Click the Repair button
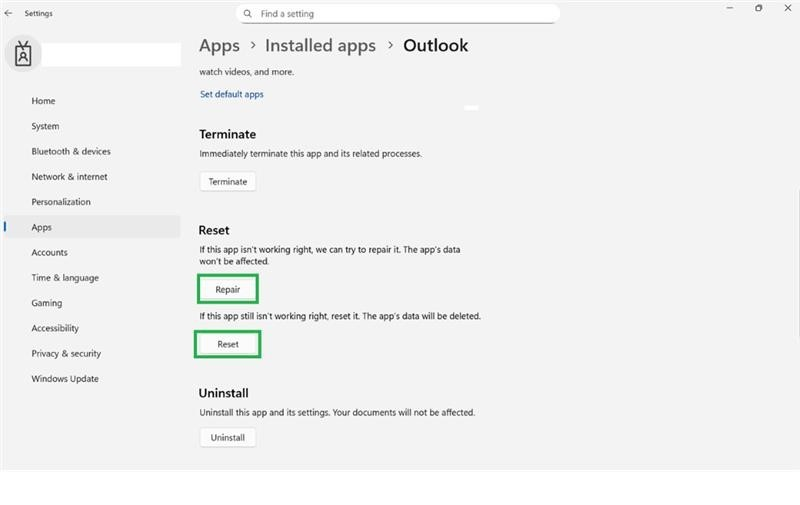 (228, 289)
